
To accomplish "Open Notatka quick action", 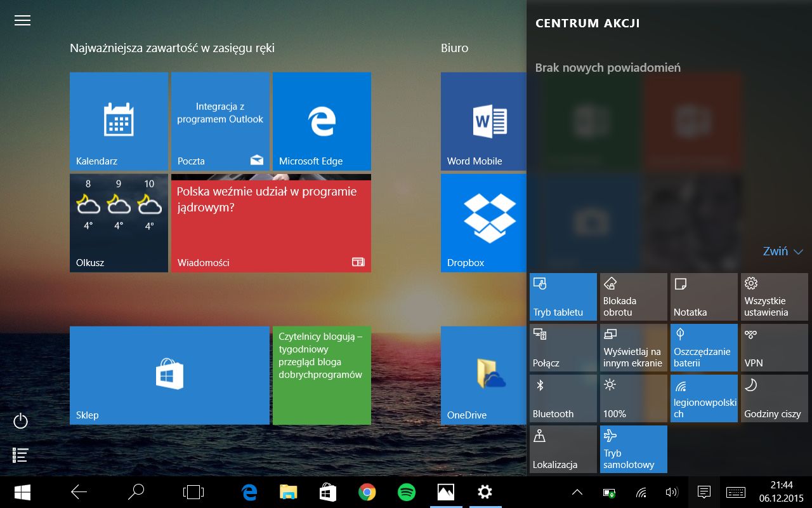I will point(704,297).
